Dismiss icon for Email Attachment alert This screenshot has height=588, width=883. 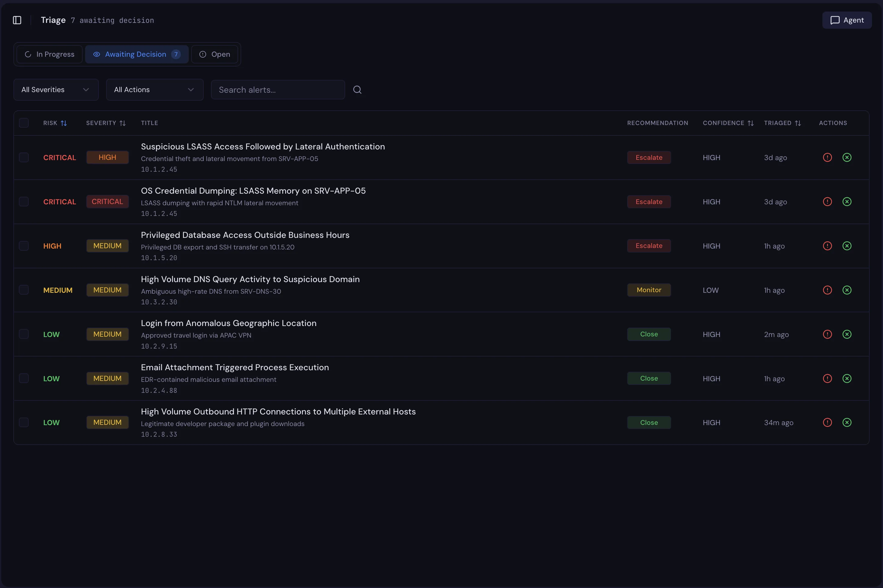tap(847, 378)
